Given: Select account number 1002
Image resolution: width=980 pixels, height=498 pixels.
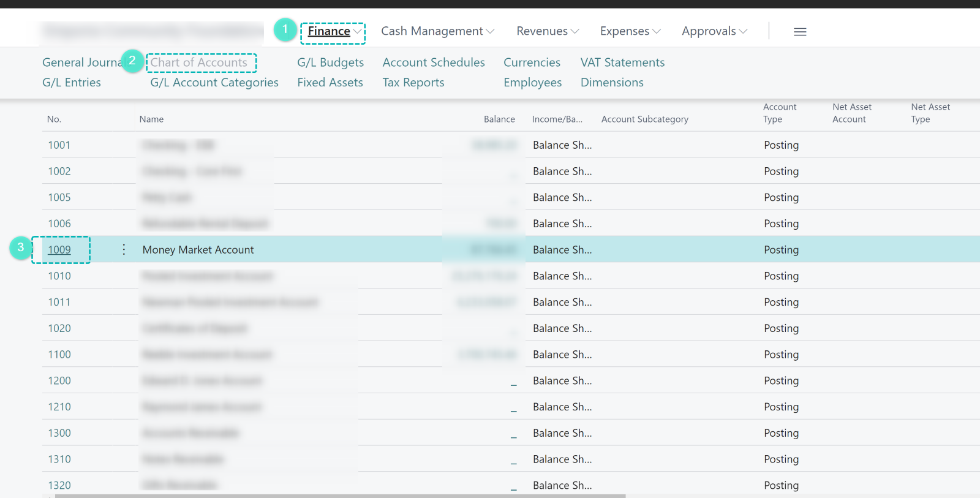Looking at the screenshot, I should 59,172.
